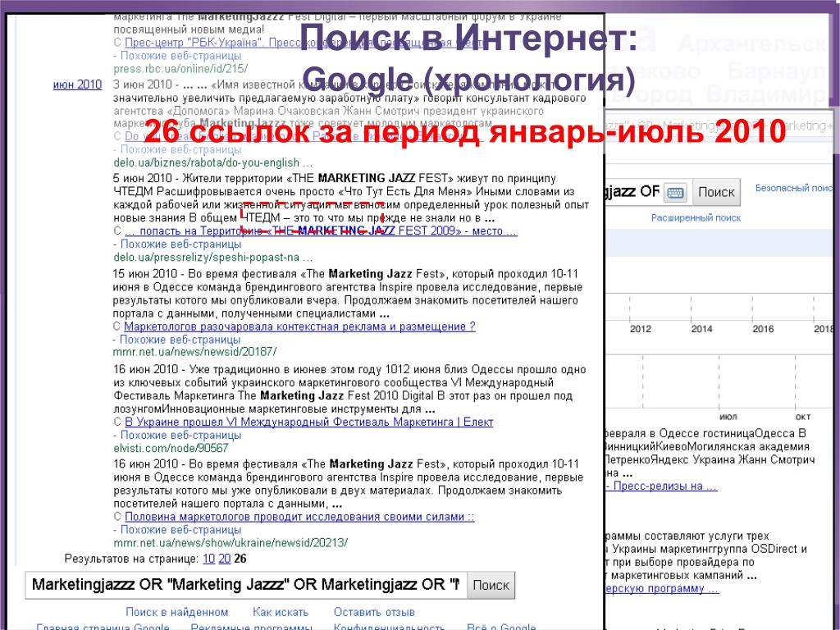Open the июн 2010 timeline link
Screen dimensions: 840x630
click(x=77, y=84)
